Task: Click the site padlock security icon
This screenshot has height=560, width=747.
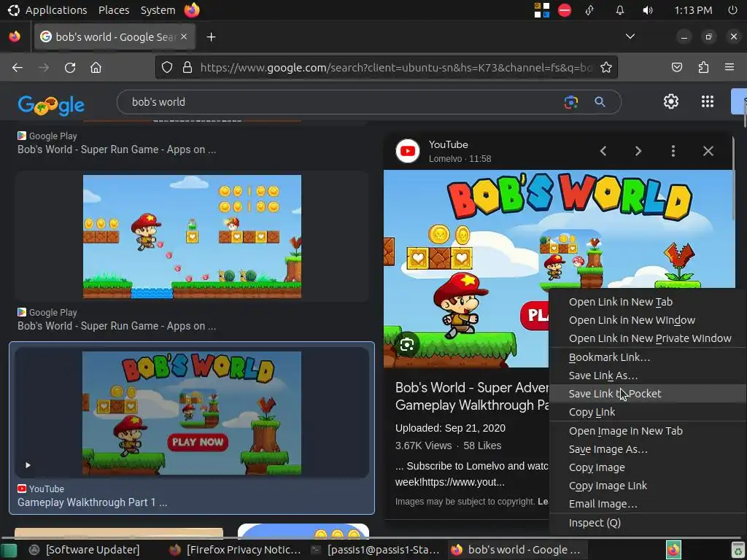Action: (x=187, y=68)
